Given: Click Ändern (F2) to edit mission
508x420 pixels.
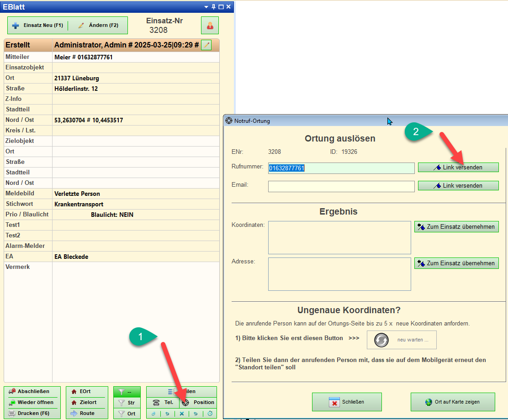Looking at the screenshot, I should [98, 26].
